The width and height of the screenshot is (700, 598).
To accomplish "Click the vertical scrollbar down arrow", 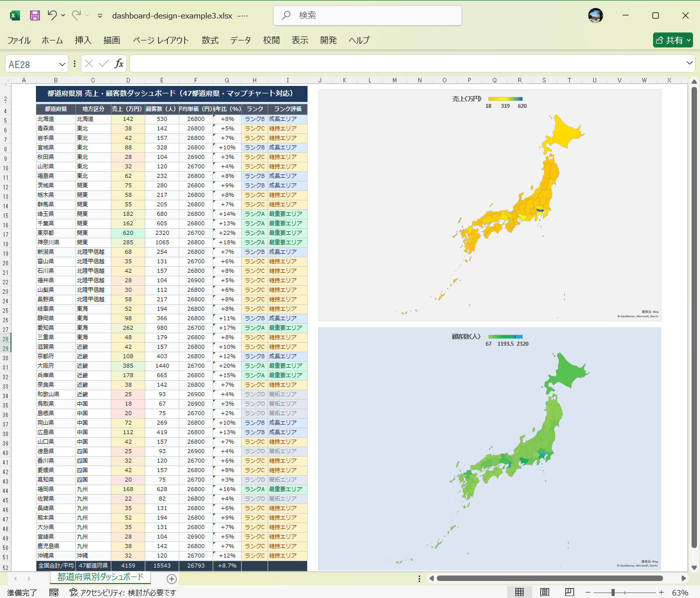I will click(x=694, y=568).
